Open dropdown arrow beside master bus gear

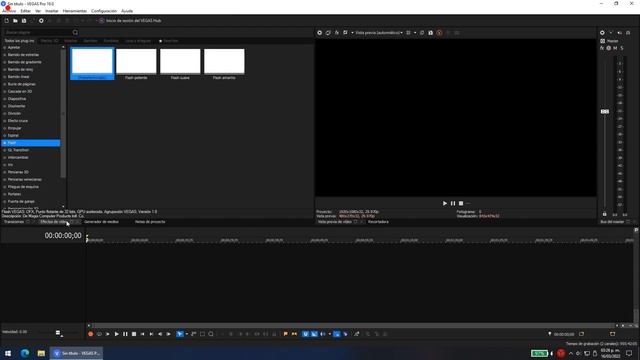611,33
